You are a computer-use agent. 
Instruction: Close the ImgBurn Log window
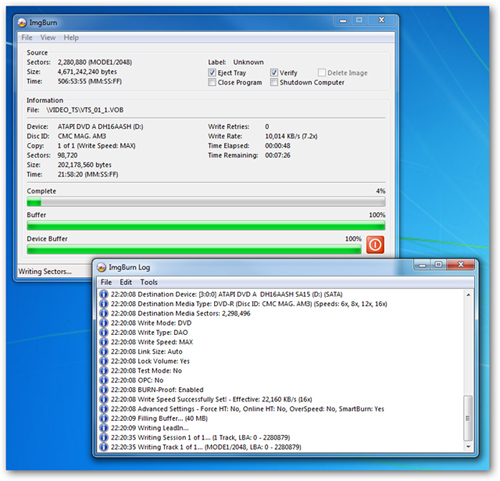pyautogui.click(x=461, y=265)
